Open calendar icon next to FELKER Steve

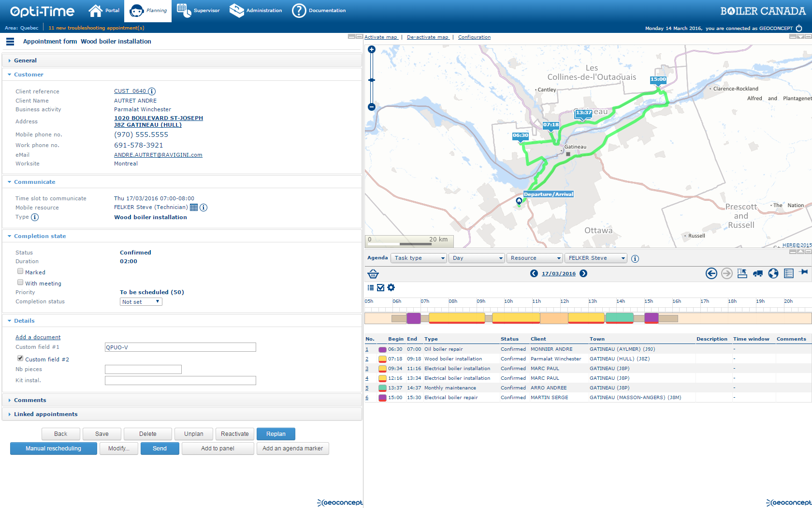pyautogui.click(x=194, y=208)
